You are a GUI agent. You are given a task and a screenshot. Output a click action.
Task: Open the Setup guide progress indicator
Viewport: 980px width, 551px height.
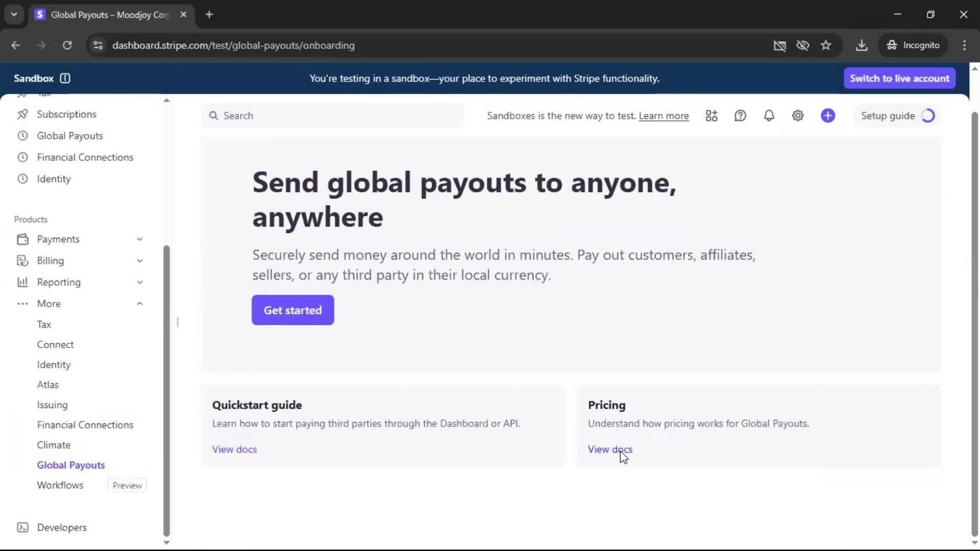897,116
